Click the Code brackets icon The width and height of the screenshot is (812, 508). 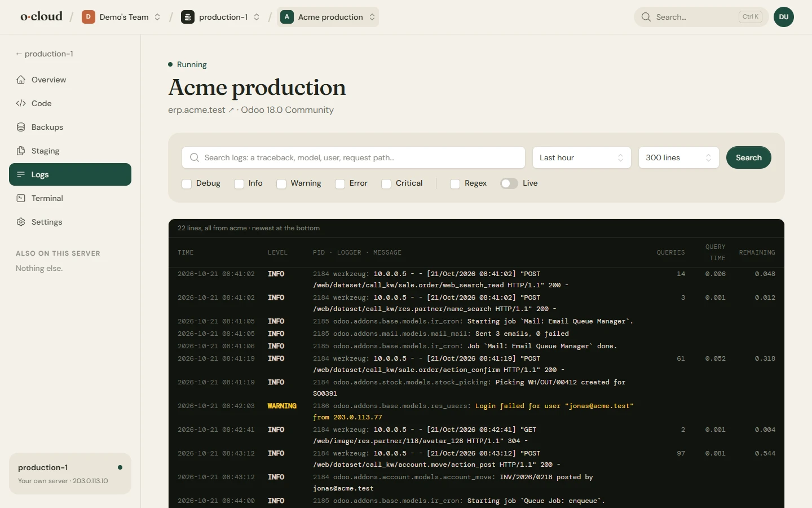(x=21, y=103)
